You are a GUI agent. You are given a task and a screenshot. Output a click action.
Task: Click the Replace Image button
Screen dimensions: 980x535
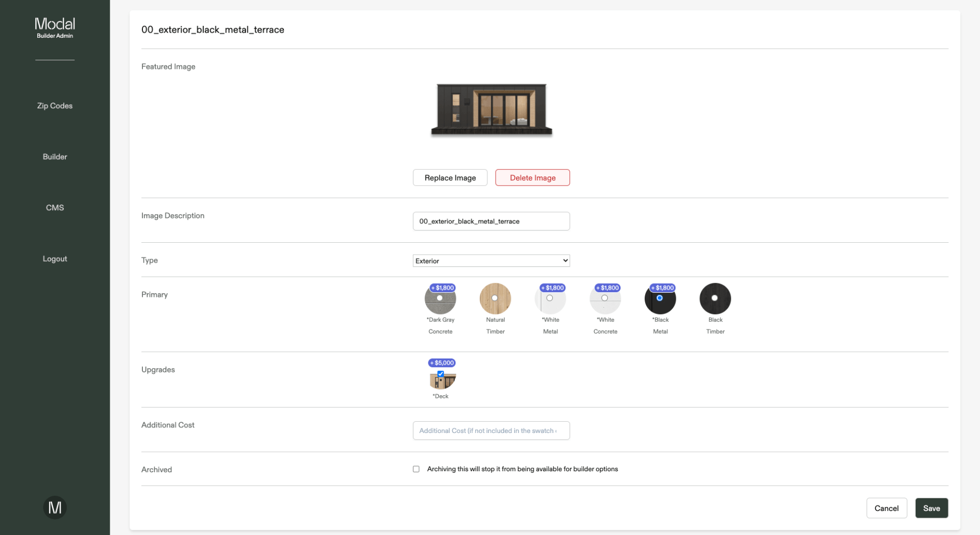click(450, 177)
